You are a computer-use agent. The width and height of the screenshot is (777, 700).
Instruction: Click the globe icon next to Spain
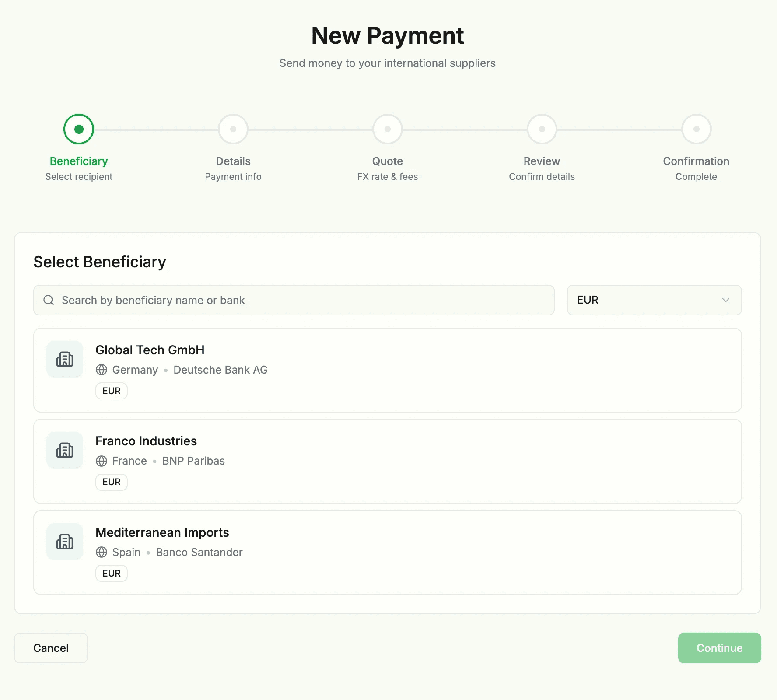pos(101,552)
